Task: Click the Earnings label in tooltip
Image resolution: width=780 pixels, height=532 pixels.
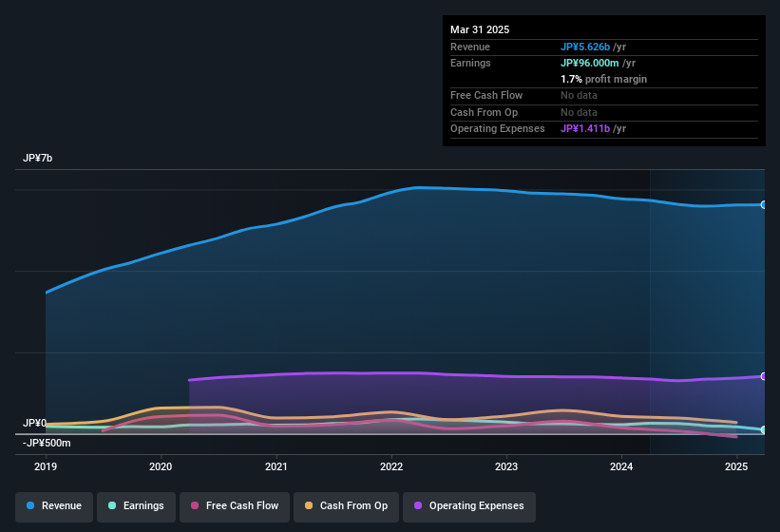Action: coord(470,63)
